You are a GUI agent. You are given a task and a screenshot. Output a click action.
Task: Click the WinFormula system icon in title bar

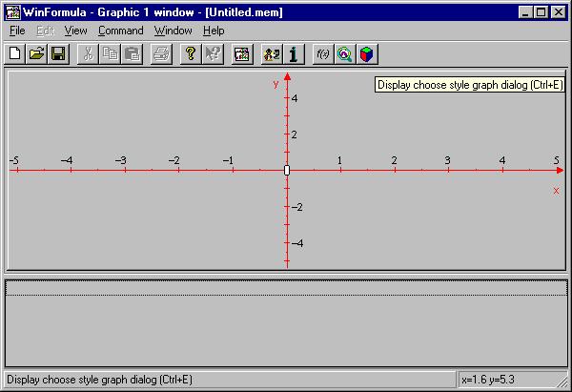(11, 12)
